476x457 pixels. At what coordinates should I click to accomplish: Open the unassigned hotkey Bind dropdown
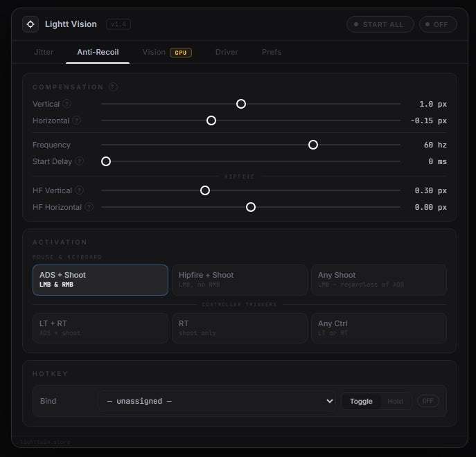click(x=217, y=401)
